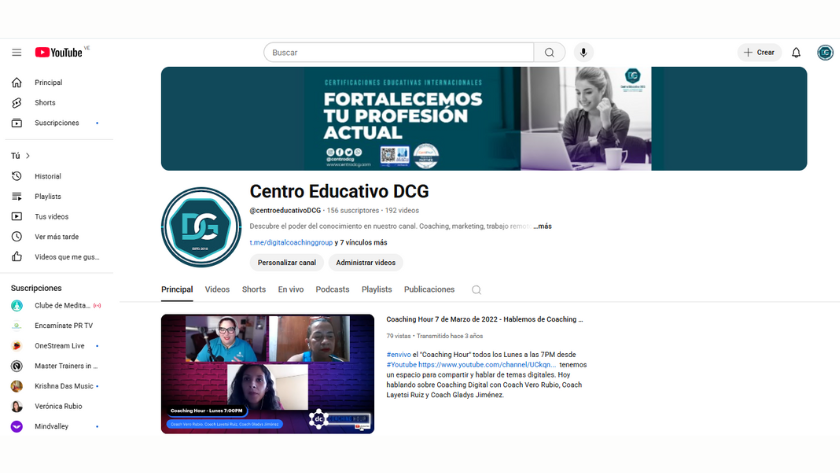Click the Buscar search field
The image size is (840, 473).
pos(399,52)
